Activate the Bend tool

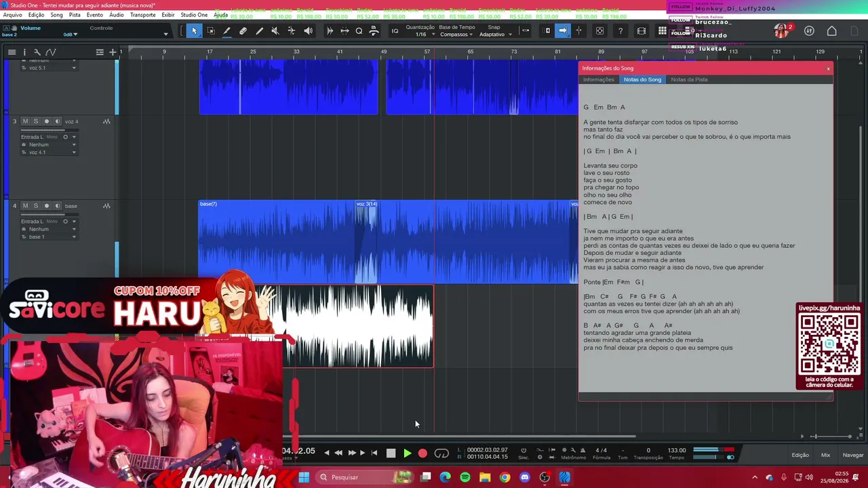(292, 30)
